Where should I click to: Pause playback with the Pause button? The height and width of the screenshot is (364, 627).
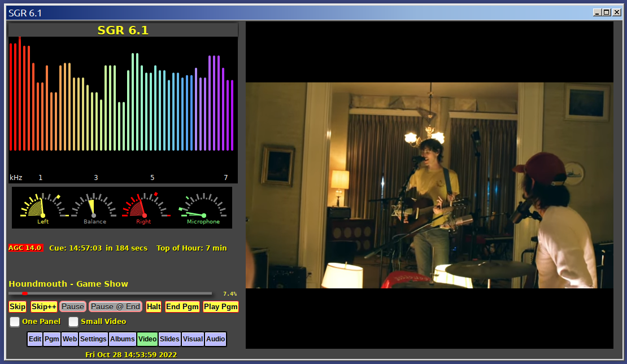pos(73,307)
